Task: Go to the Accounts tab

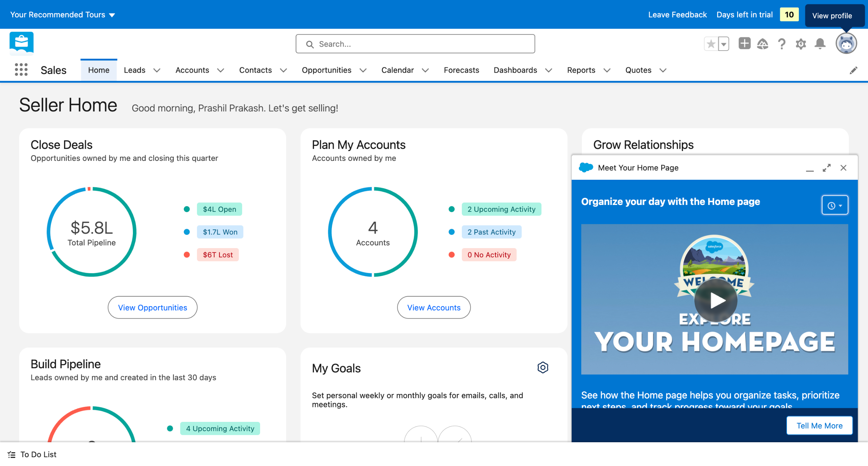Action: (192, 70)
